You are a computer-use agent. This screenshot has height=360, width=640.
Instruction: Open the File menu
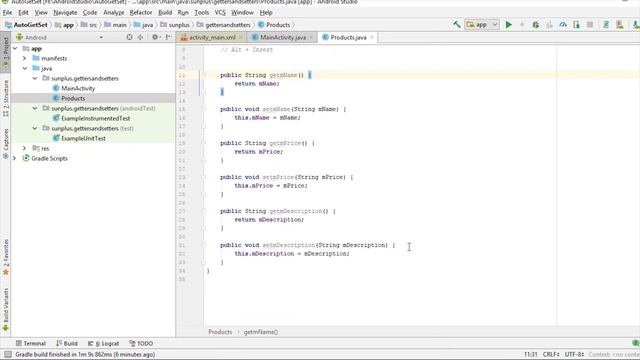tap(7, 13)
